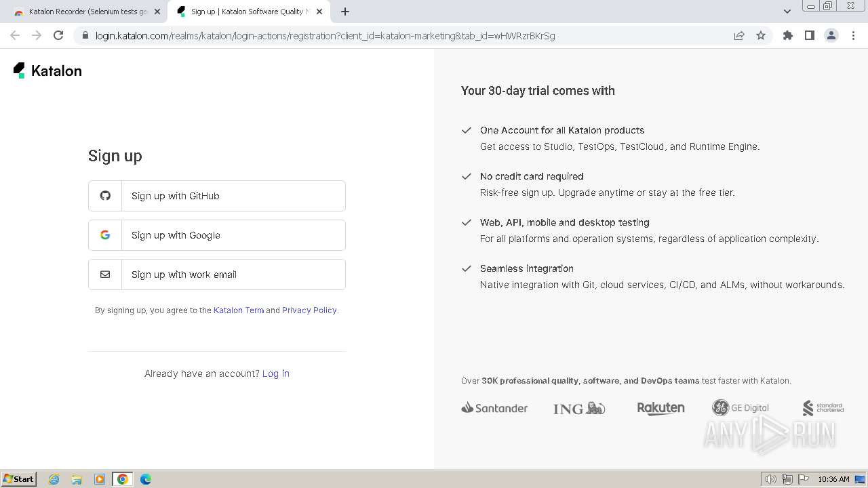This screenshot has width=868, height=488.
Task: Open the Privacy Policy link
Action: coord(309,310)
